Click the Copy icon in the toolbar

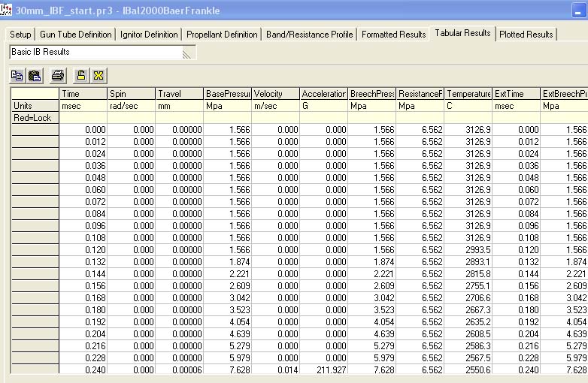[x=17, y=75]
